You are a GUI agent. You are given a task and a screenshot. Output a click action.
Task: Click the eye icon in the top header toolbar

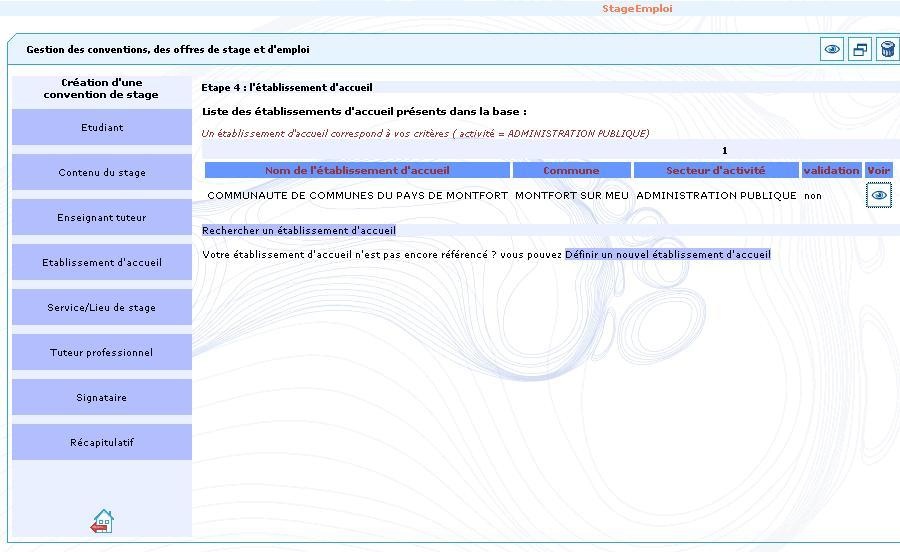point(832,50)
